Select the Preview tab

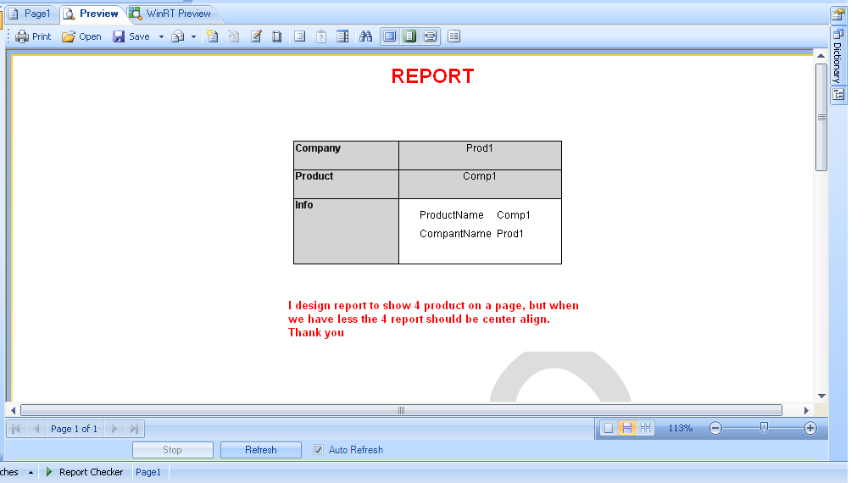[91, 14]
